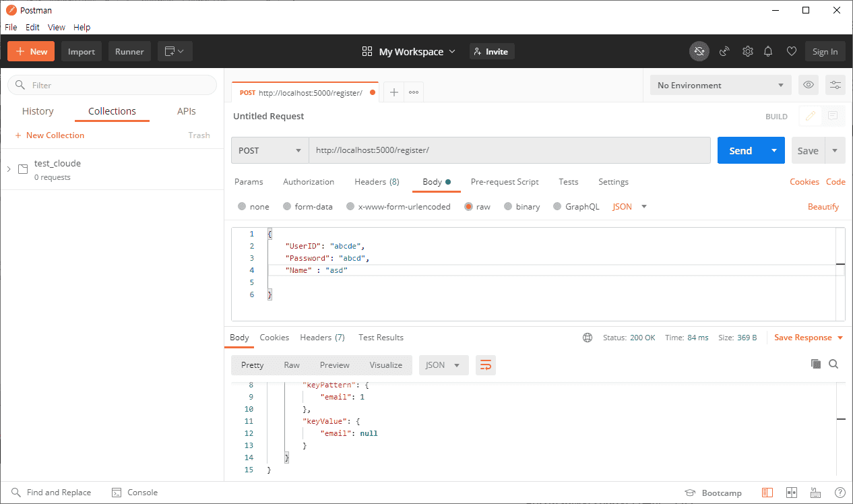The height and width of the screenshot is (504, 853).
Task: Click the environment quick look eye icon
Action: click(x=809, y=85)
